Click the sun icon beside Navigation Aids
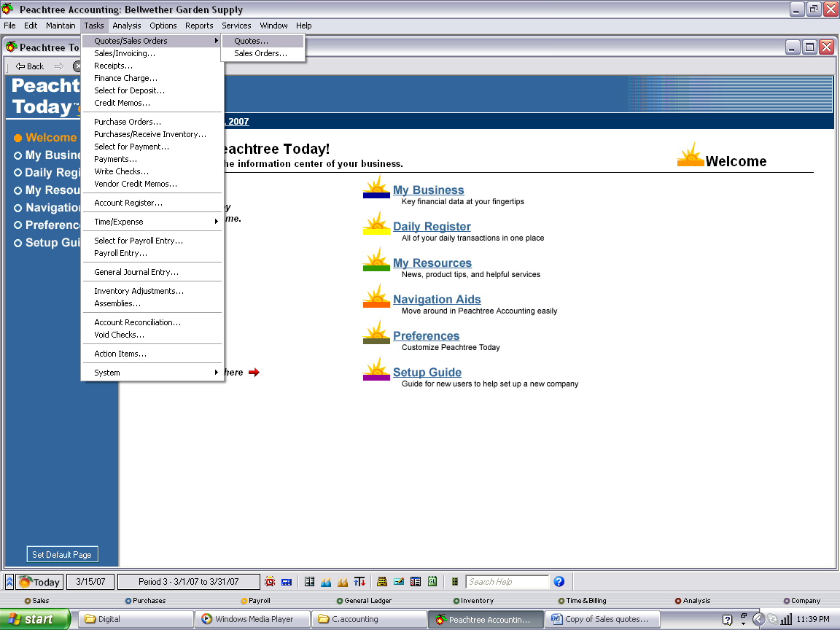840x630 pixels. pos(376,296)
